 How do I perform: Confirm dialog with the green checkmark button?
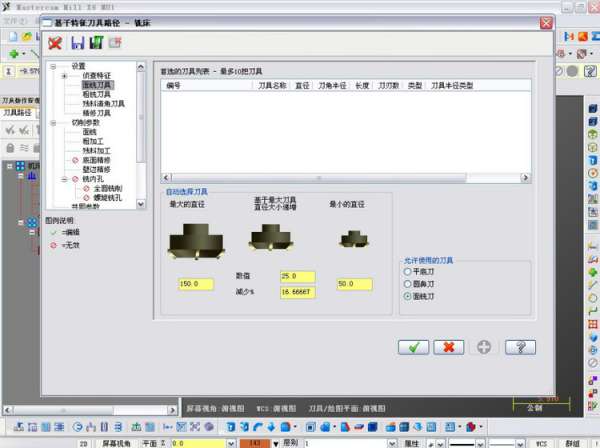point(413,347)
